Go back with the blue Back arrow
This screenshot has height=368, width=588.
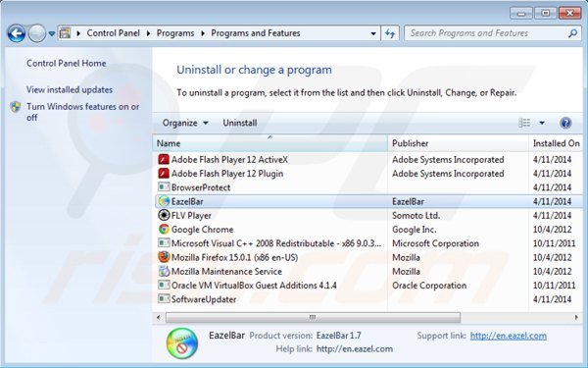(16, 33)
